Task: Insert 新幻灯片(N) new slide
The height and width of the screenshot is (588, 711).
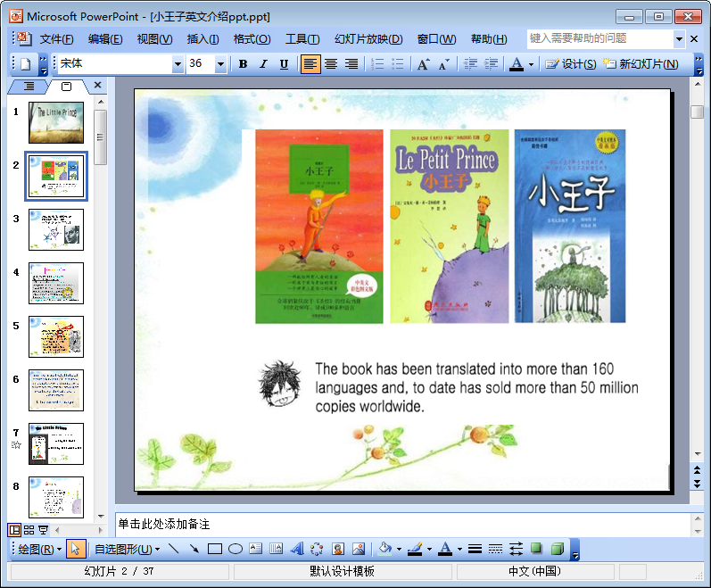Action: 641,64
